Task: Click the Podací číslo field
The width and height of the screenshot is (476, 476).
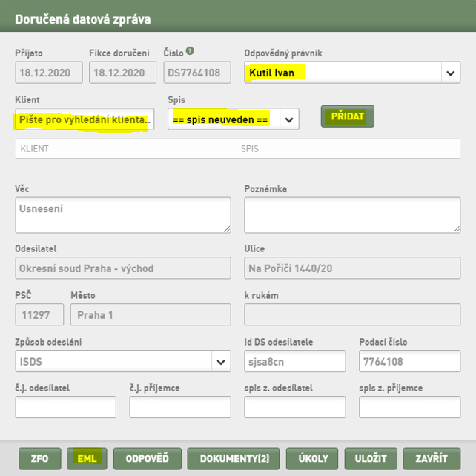Action: pos(409,361)
